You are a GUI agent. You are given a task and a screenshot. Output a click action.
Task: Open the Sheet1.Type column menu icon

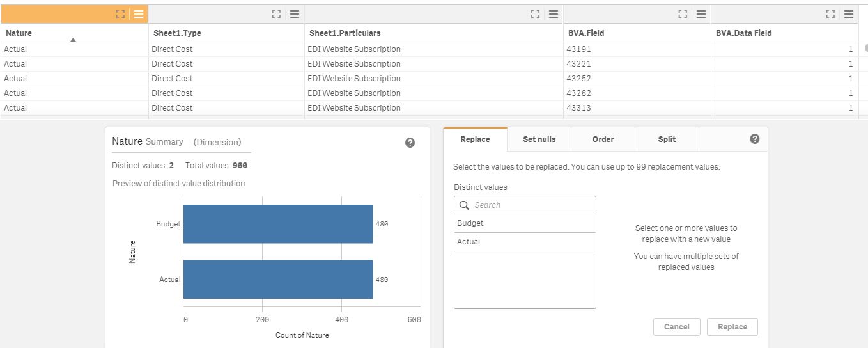click(295, 14)
